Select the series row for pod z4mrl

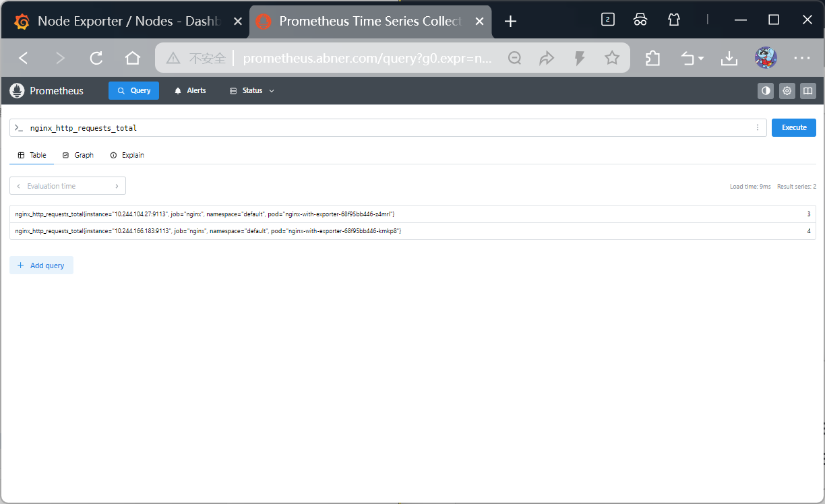tap(413, 214)
